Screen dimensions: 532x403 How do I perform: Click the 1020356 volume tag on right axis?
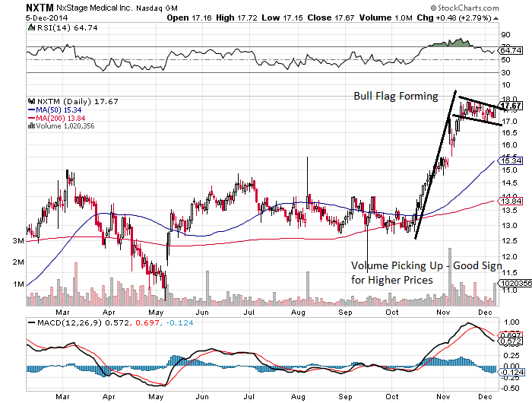coord(516,283)
